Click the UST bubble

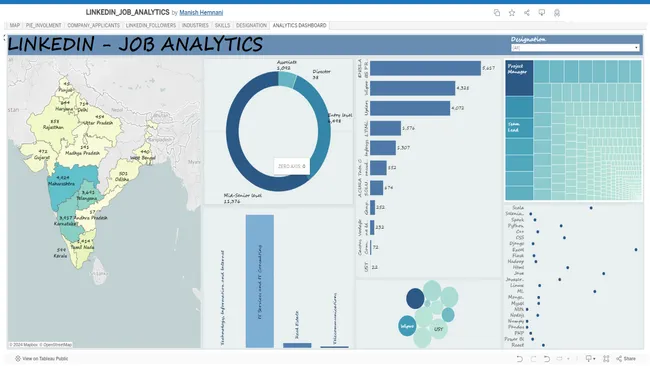pos(438,329)
